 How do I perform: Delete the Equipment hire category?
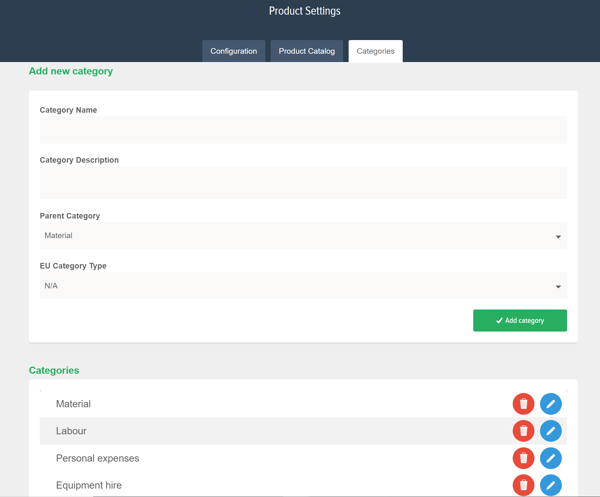523,485
